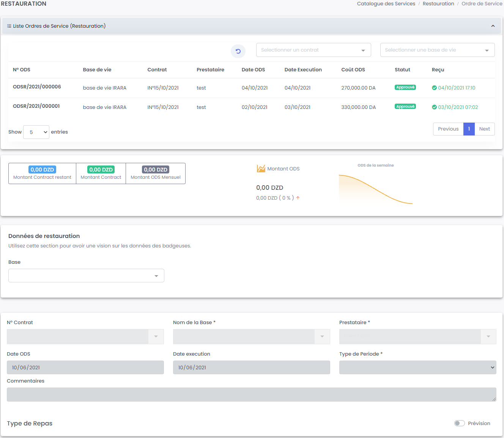Viewport: 504px width, 438px height.
Task: Open the Selectionner une base de vie dropdown
Action: pos(437,50)
